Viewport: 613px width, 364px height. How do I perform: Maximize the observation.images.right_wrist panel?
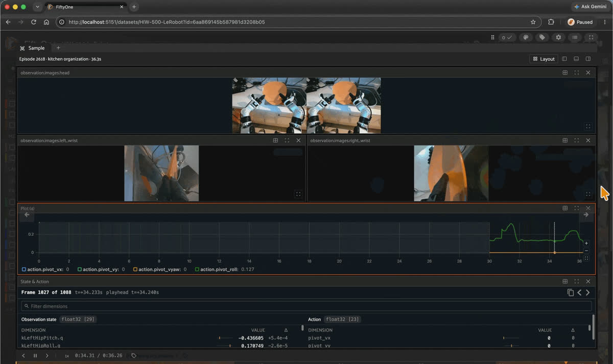[577, 140]
